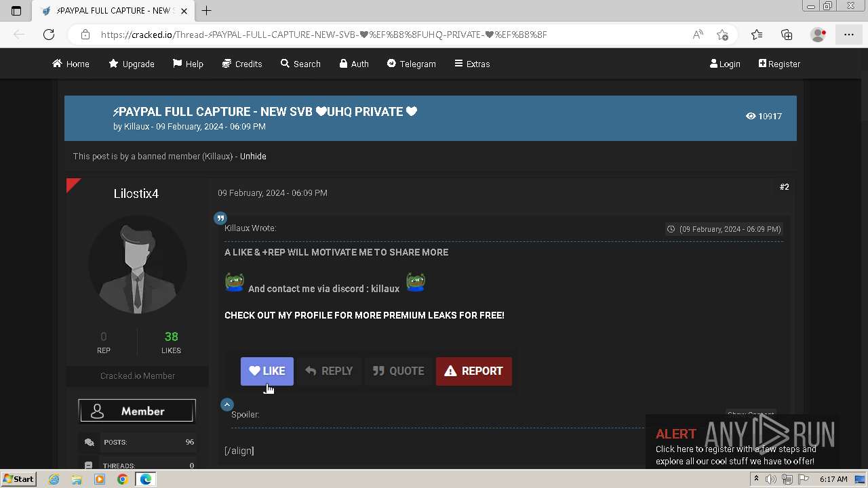Viewport: 868px width, 488px height.
Task: Click the site lock icon
Action: pos(85,35)
